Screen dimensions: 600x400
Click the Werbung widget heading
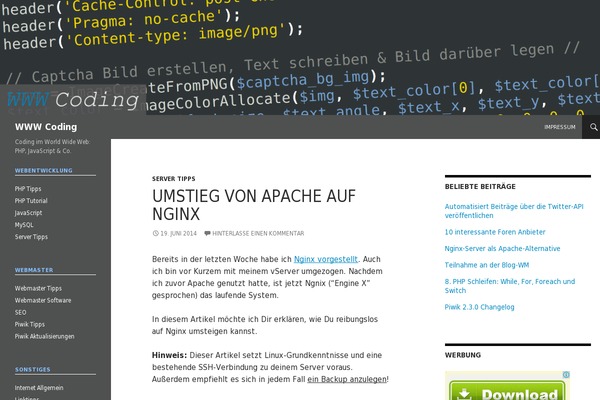click(463, 355)
